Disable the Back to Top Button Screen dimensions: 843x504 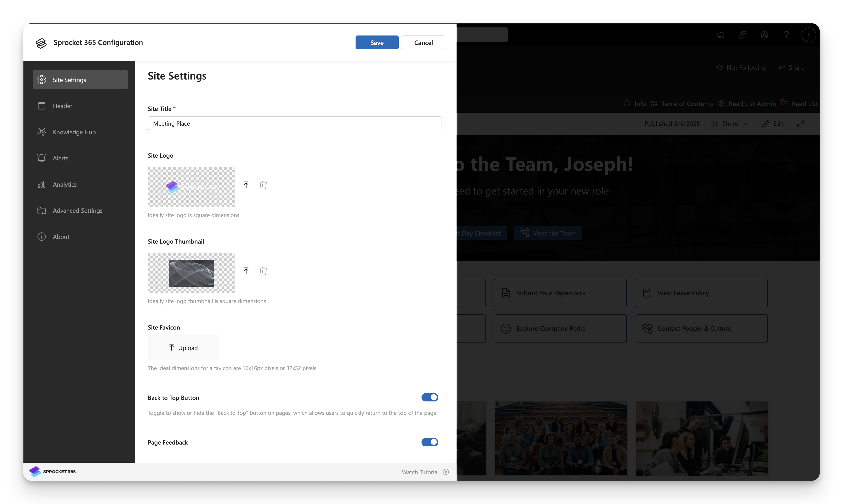tap(430, 397)
